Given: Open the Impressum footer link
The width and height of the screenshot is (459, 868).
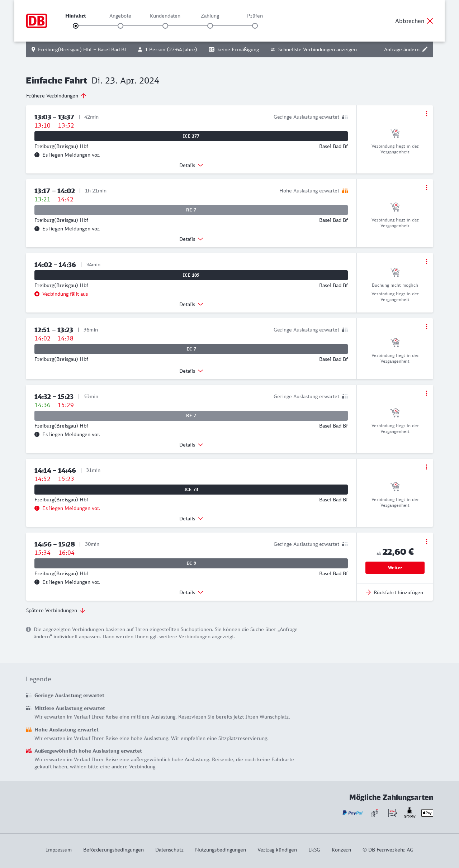Looking at the screenshot, I should [59, 850].
